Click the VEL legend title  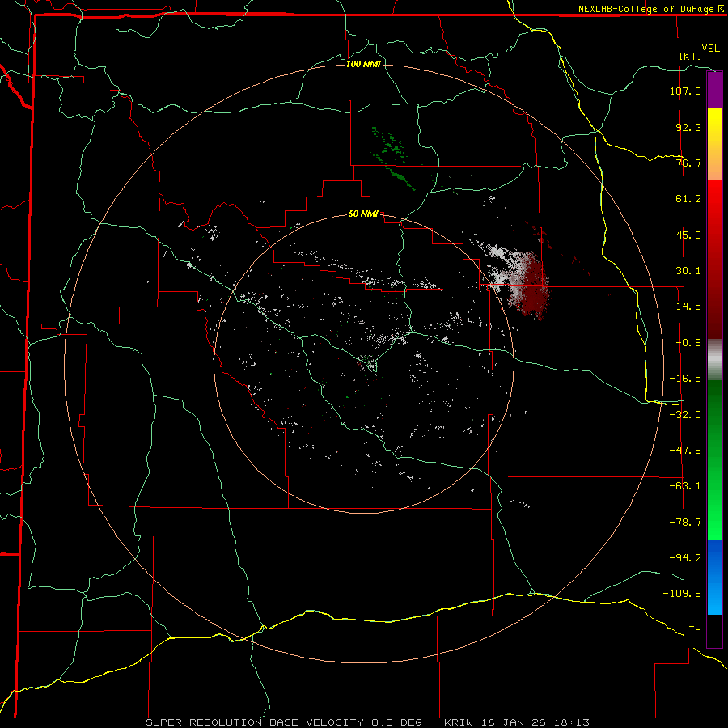pos(711,49)
